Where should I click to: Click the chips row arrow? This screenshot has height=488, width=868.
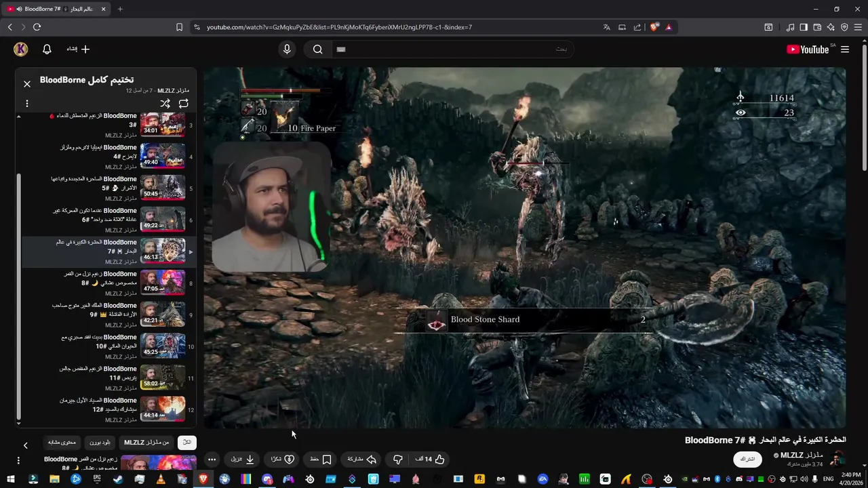(x=26, y=445)
